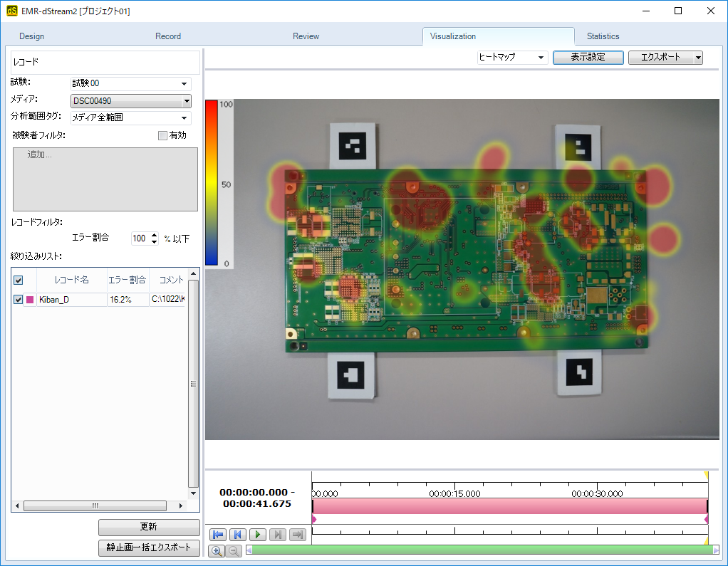Open the Review tab

pos(306,36)
